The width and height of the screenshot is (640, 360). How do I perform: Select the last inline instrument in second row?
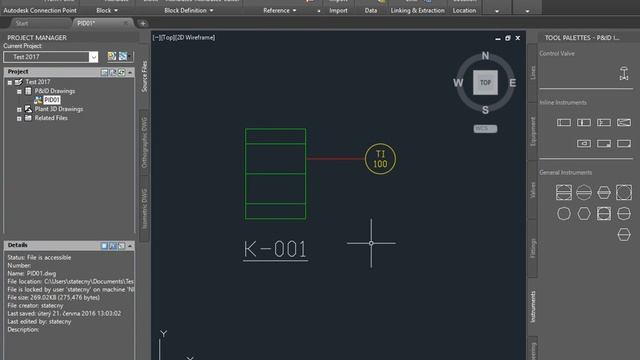tap(624, 144)
